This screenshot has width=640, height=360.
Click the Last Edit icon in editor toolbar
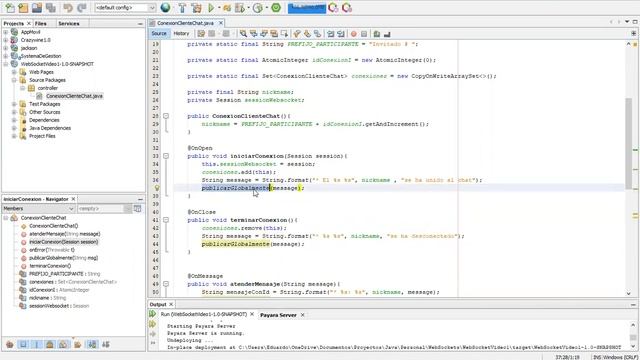[x=201, y=34]
